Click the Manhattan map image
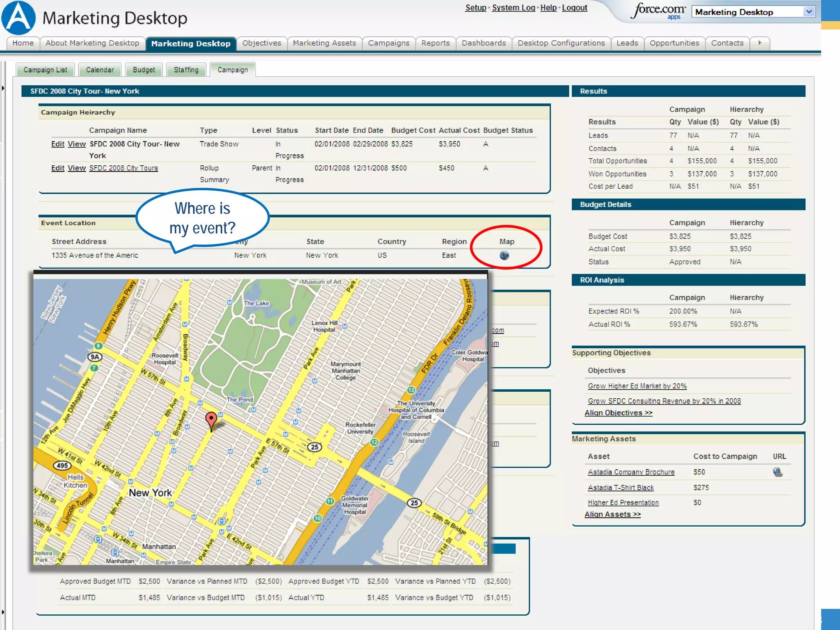The height and width of the screenshot is (630, 840). (260, 422)
